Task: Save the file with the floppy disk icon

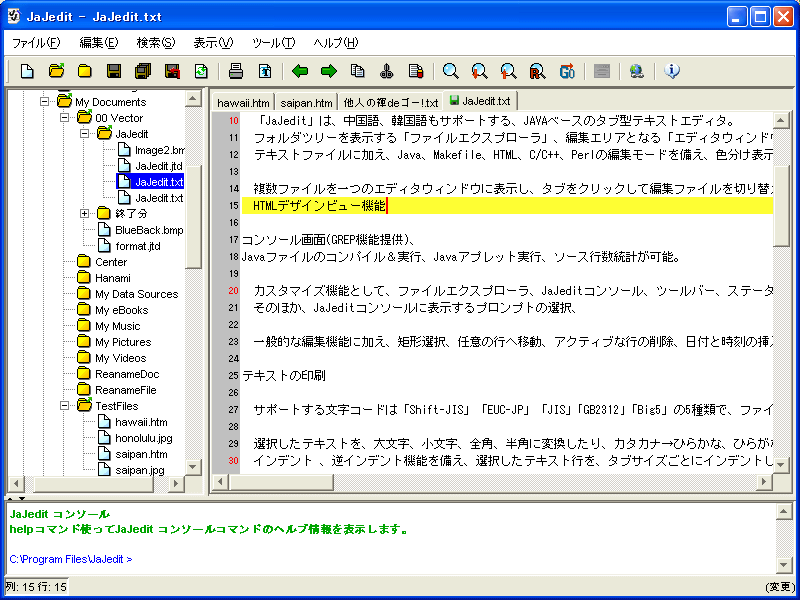Action: point(114,71)
